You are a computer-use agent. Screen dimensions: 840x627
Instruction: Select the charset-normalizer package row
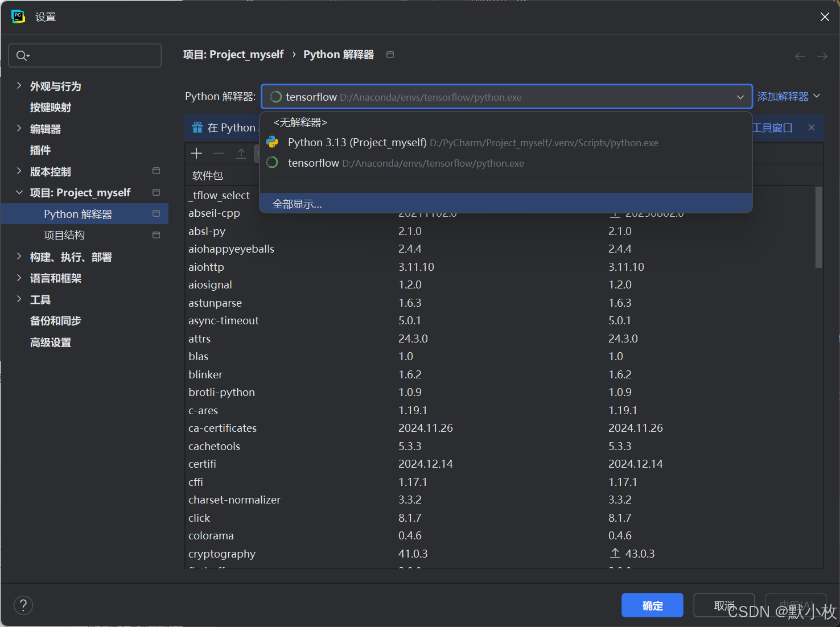coord(501,500)
